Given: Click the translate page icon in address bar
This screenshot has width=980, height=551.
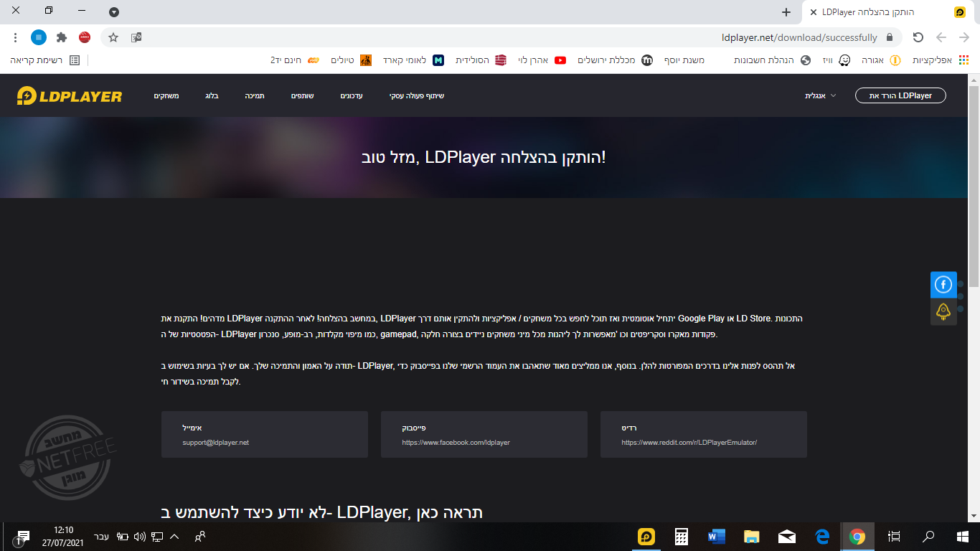Looking at the screenshot, I should click(x=136, y=37).
